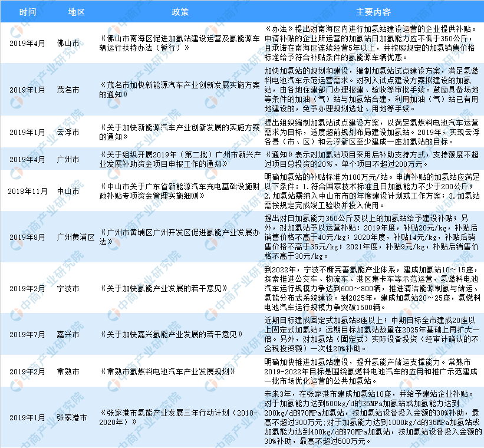The height and width of the screenshot is (448, 484).
Task: Select the 关于加快嘉兴氢能产业发展的若干意见 policy title
Action: [x=172, y=334]
